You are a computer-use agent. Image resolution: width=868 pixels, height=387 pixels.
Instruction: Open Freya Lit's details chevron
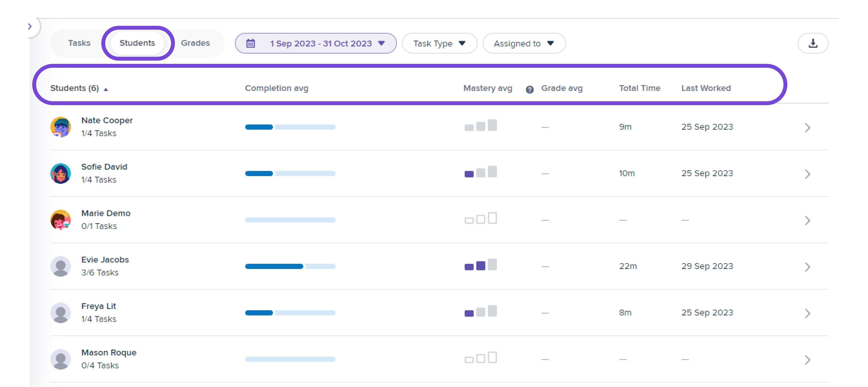[807, 313]
